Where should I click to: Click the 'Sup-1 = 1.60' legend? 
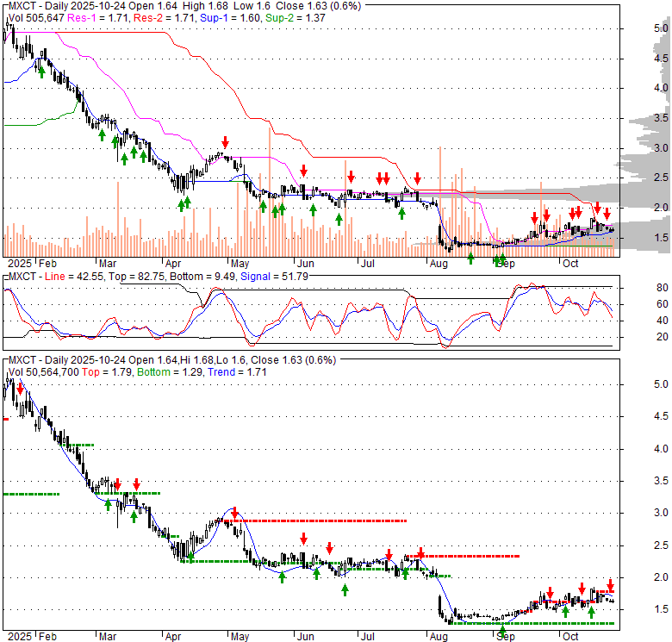point(230,18)
